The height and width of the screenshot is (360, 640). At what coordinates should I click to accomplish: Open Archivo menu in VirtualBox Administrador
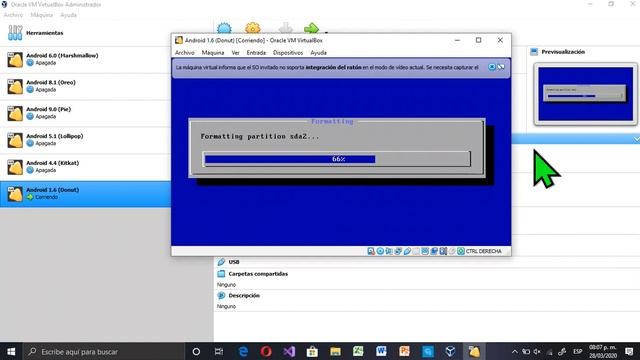(13, 15)
